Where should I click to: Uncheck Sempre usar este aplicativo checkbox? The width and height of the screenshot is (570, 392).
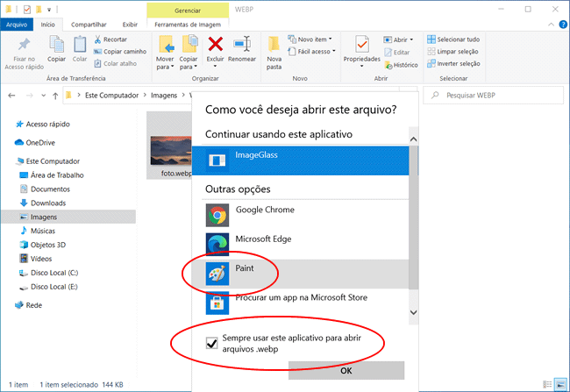click(210, 343)
